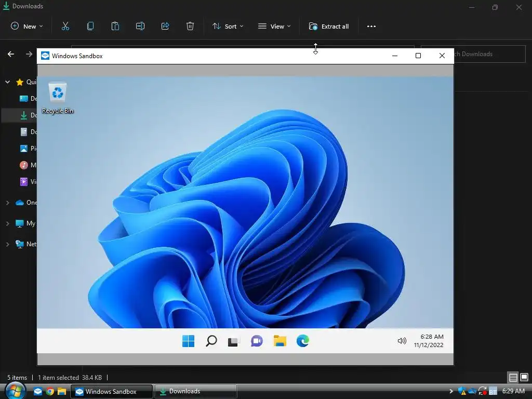Open Task View in Sandbox taskbar
Viewport: 532px width, 399px height.
point(234,341)
